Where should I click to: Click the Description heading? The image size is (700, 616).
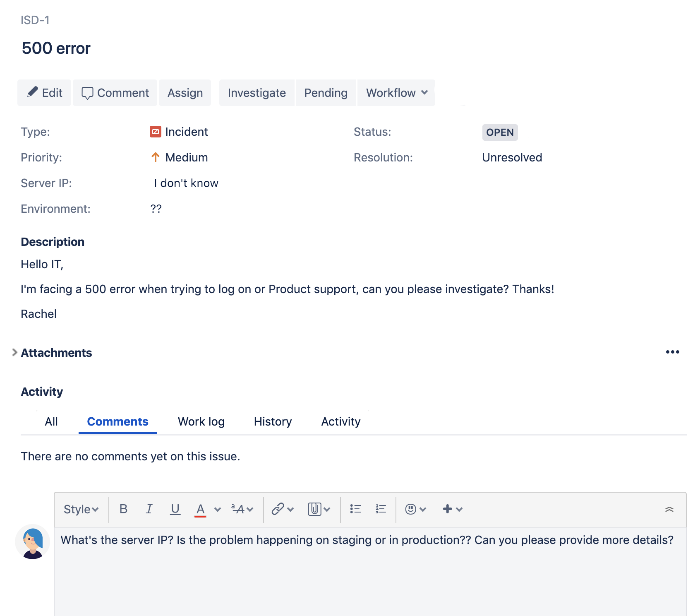pos(53,242)
